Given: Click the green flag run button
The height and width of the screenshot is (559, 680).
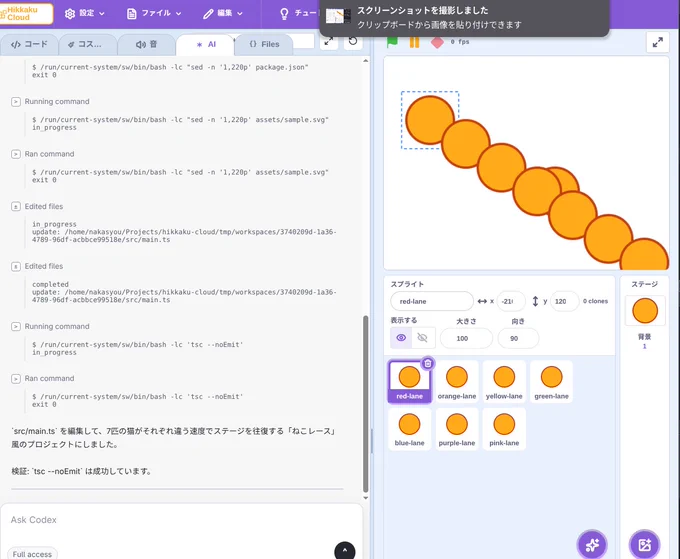Looking at the screenshot, I should 392,42.
